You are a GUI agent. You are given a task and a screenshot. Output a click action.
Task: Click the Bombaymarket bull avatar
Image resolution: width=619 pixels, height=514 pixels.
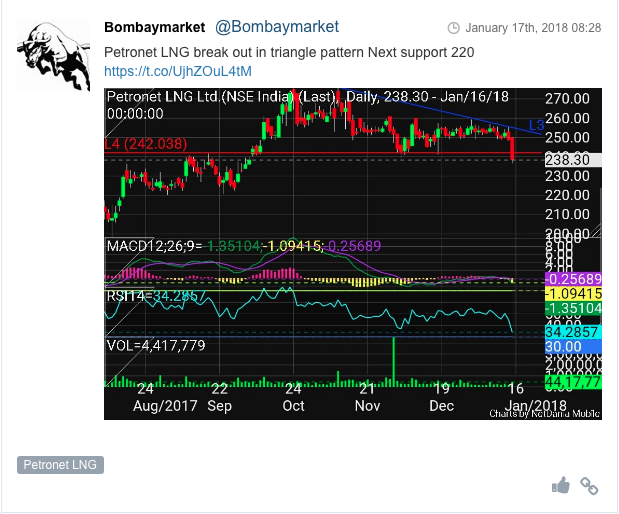(54, 55)
